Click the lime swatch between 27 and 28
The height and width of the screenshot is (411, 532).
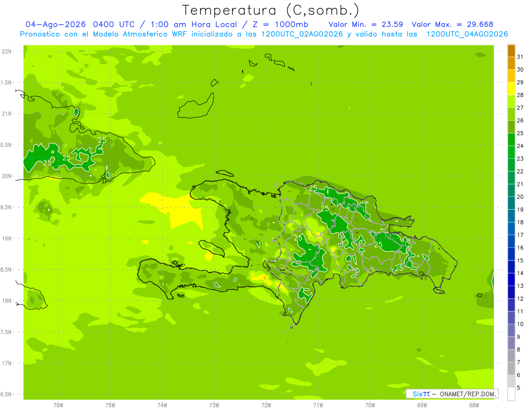[511, 102]
